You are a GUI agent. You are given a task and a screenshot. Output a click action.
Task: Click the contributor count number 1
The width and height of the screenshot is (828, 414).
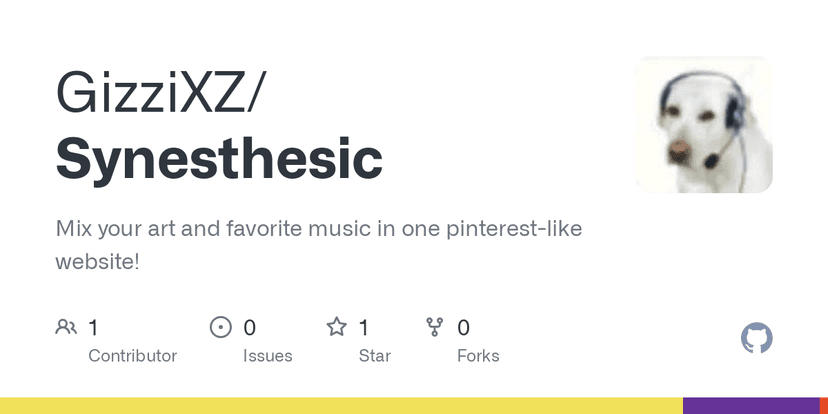[94, 327]
